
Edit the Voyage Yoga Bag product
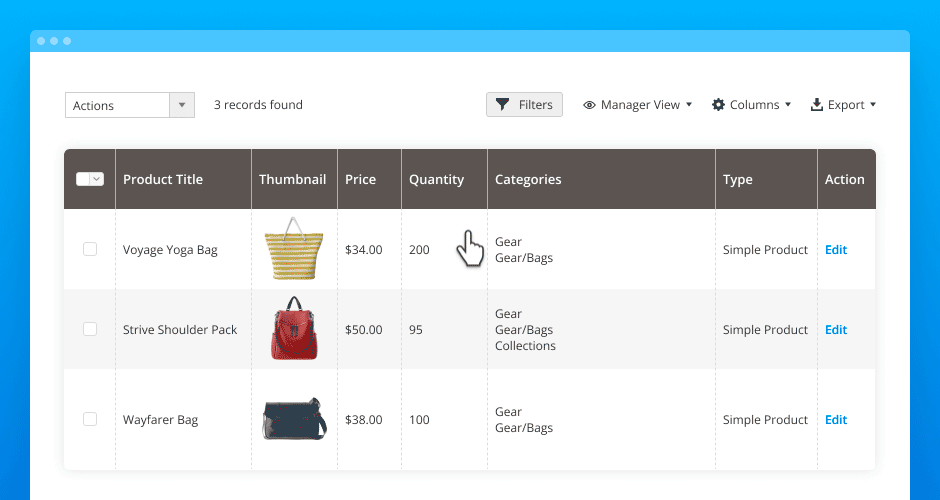click(x=835, y=250)
